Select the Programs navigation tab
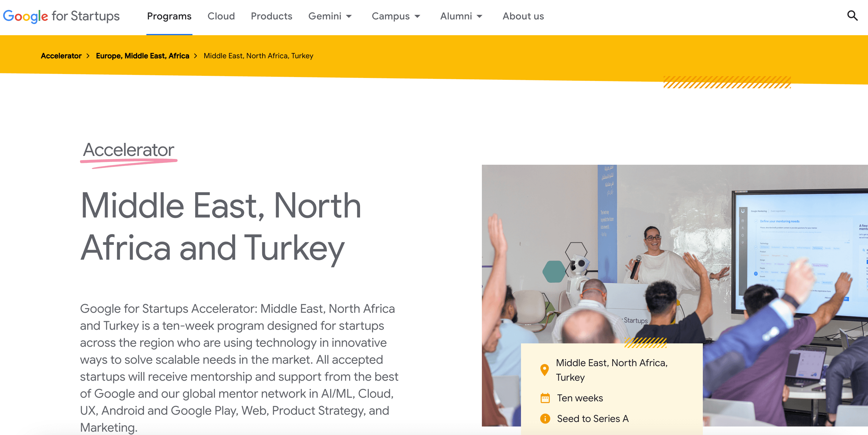 tap(169, 16)
